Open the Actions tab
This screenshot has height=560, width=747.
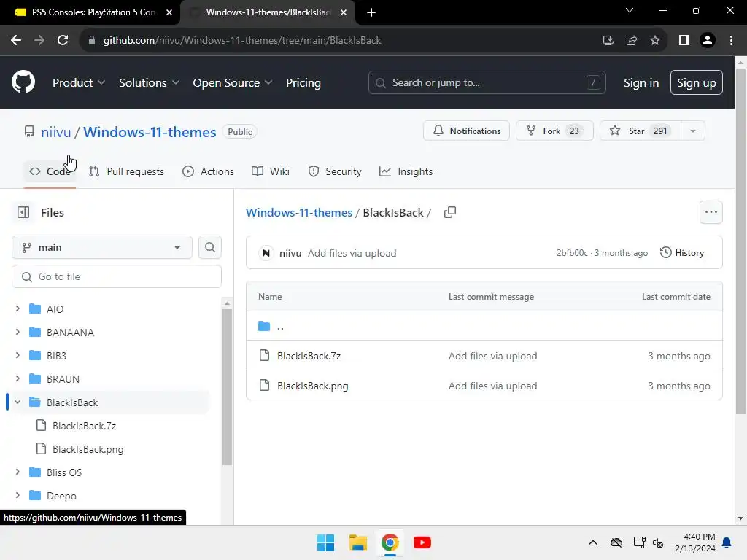point(208,171)
